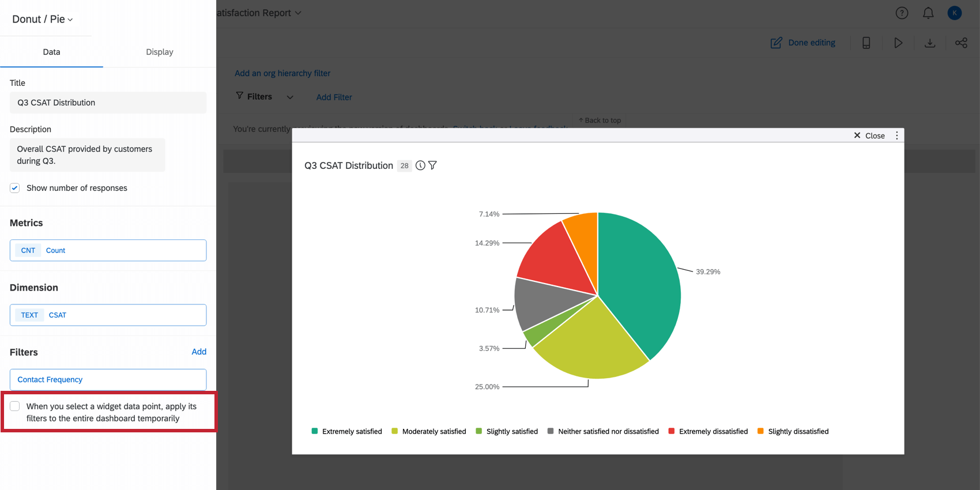Toggle Extremely satisfied legend item
Viewport: 980px width, 490px height.
(x=346, y=431)
